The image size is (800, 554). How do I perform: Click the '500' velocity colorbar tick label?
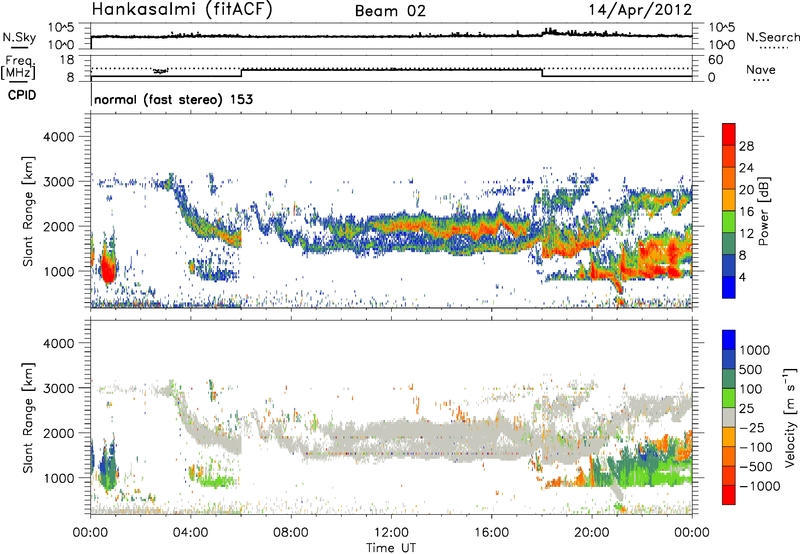coord(751,369)
